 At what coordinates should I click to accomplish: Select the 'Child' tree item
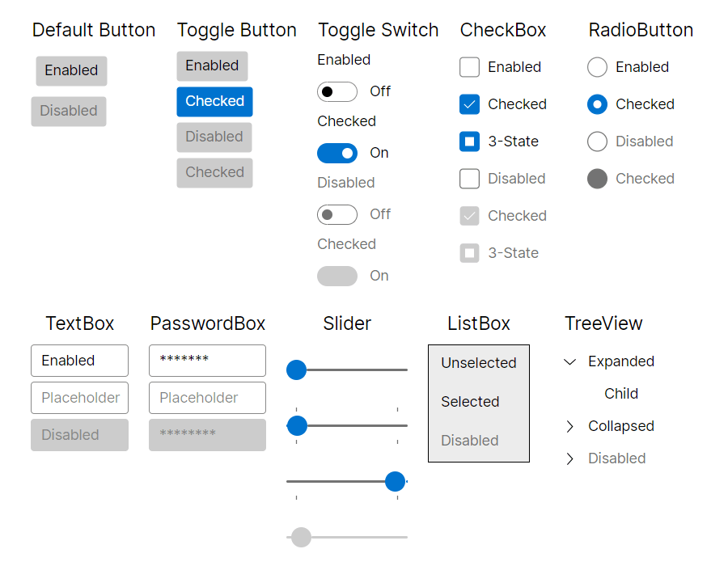621,394
